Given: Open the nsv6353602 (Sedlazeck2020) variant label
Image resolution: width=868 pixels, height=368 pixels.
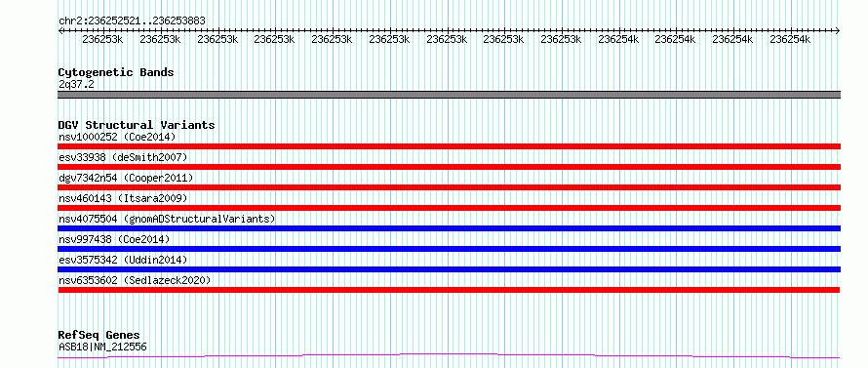Looking at the screenshot, I should point(135,280).
